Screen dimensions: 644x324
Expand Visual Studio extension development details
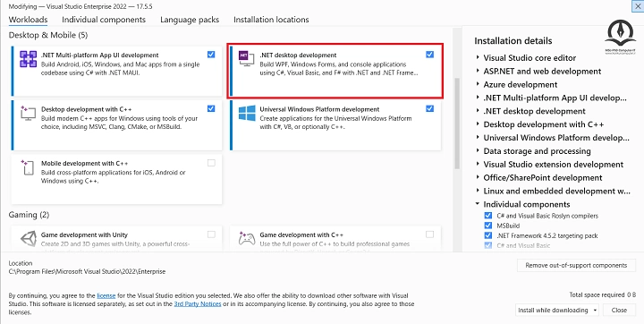(478, 165)
